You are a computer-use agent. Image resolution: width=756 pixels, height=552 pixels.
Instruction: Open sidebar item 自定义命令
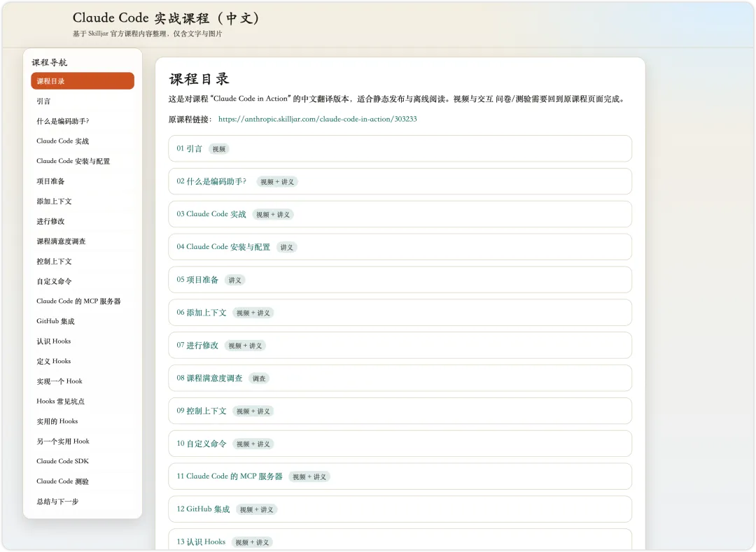(83, 281)
